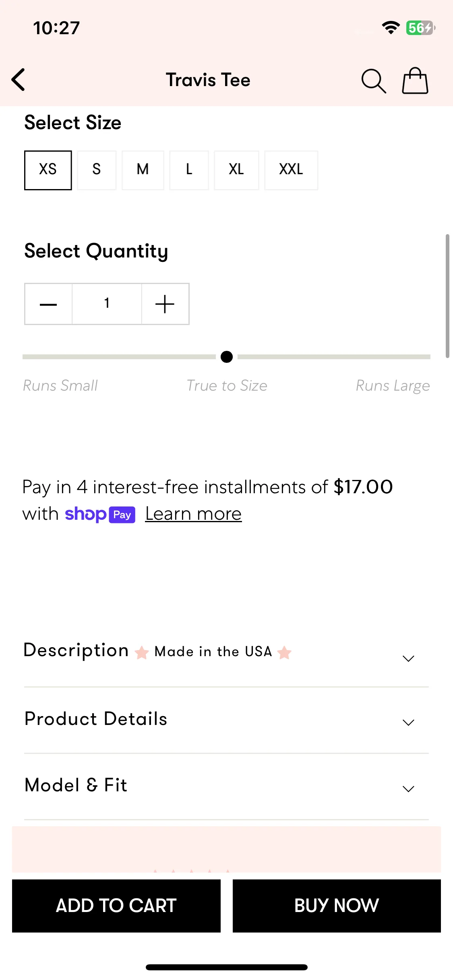Choose the XL size option

point(236,170)
